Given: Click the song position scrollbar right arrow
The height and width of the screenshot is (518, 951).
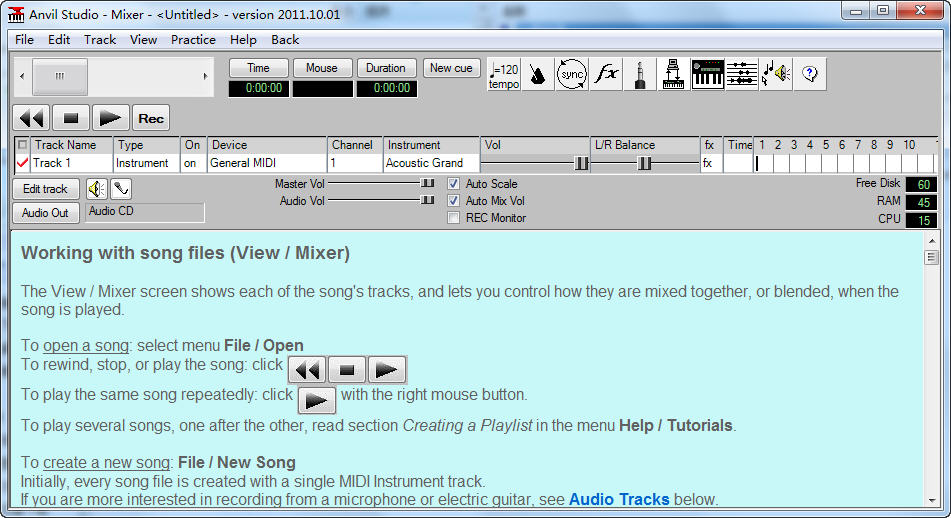Looking at the screenshot, I should [x=206, y=76].
